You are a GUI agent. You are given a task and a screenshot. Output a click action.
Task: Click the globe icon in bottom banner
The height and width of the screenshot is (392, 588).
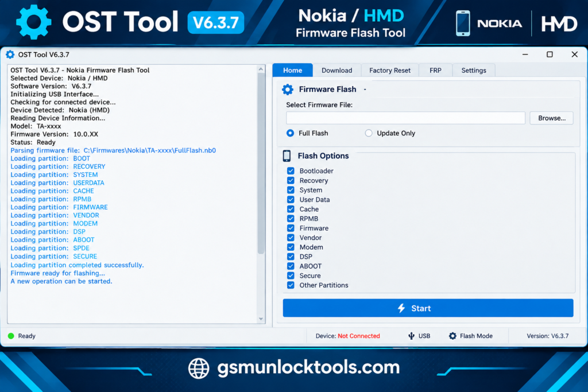(199, 368)
